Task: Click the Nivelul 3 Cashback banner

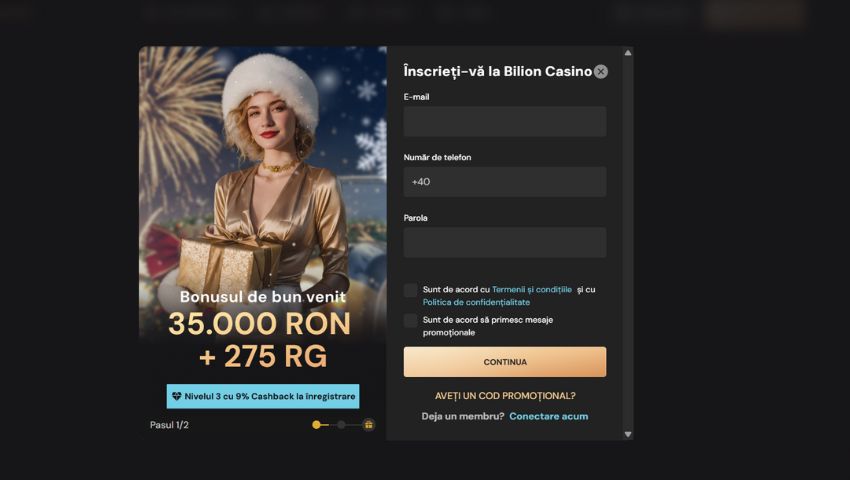Action: (x=263, y=396)
